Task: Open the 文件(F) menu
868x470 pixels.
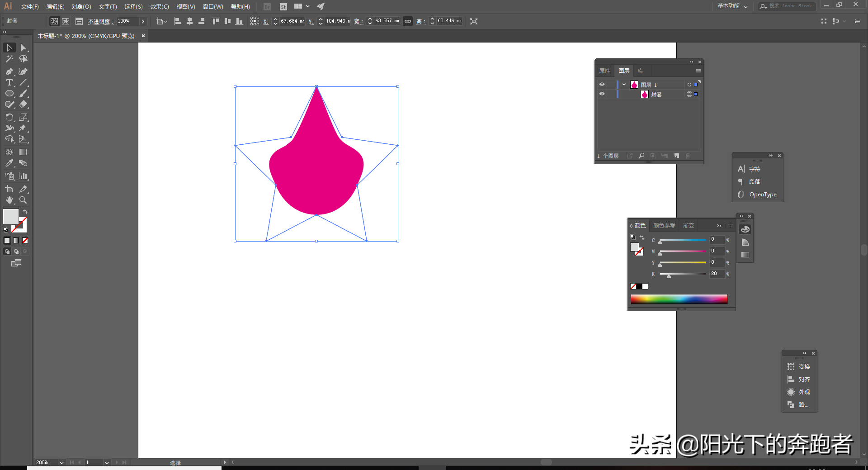Action: pos(30,6)
